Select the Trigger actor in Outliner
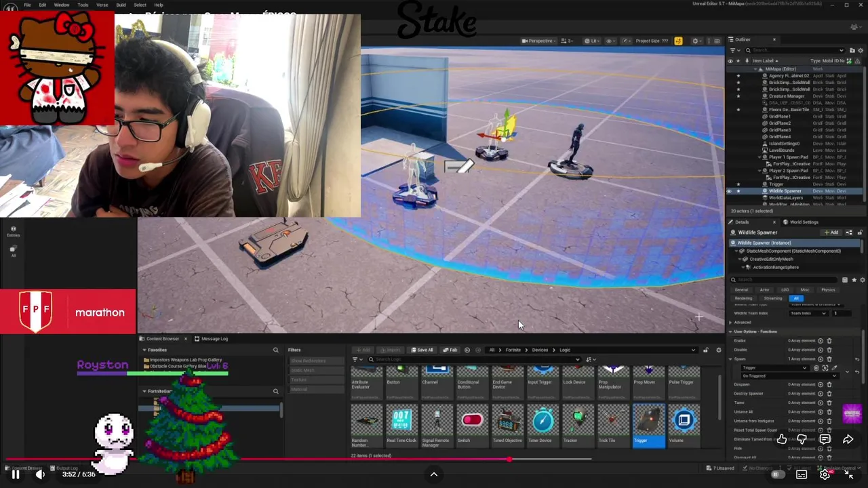Screen dimensions: 868x488 pyautogui.click(x=776, y=184)
